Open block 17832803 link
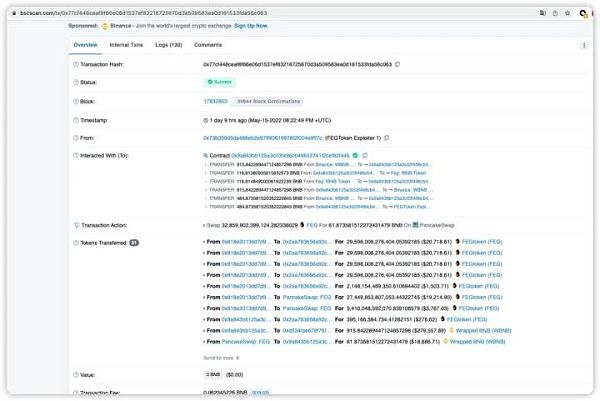Image resolution: width=600 pixels, height=401 pixels. click(x=215, y=101)
